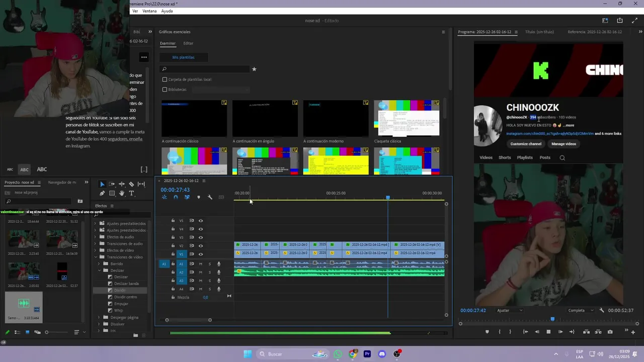Collapse Transiciones de vídeo folder
The image size is (644, 362).
point(96,257)
